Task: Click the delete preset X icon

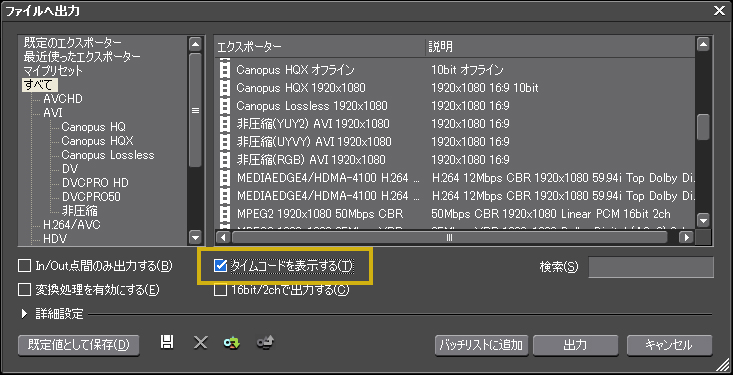Action: point(201,343)
